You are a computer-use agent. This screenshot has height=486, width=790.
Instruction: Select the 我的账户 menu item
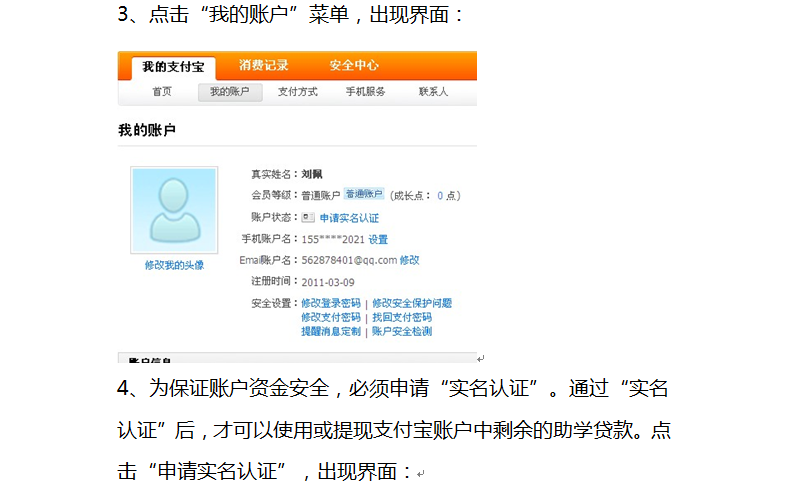(x=230, y=92)
